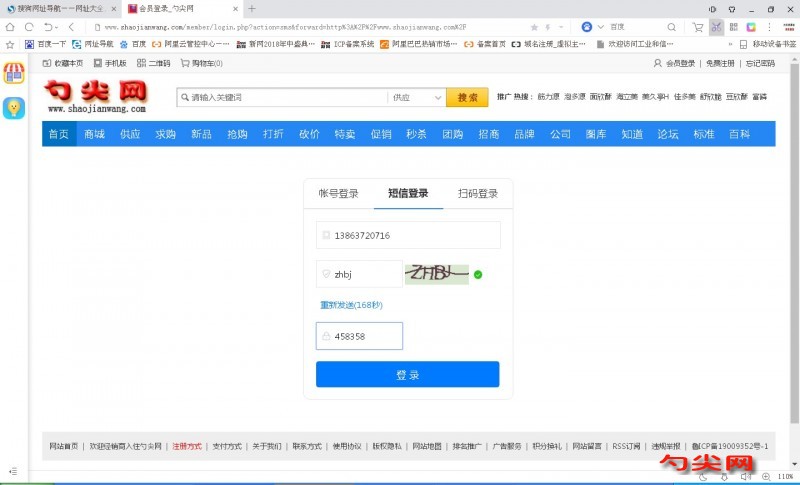800x485 pixels.
Task: Click the shopping cart icon in browser toolbar
Action: coord(698,27)
